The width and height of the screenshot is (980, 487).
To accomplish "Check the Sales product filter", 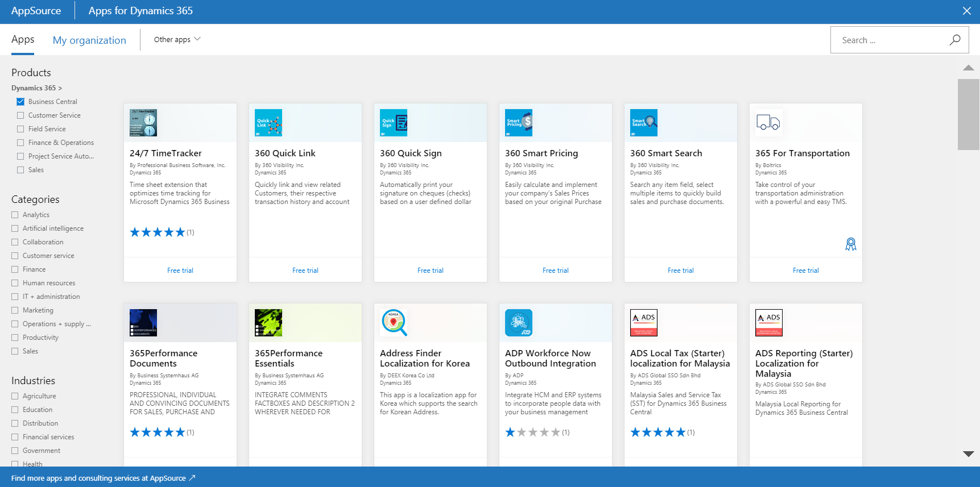I will coord(20,170).
